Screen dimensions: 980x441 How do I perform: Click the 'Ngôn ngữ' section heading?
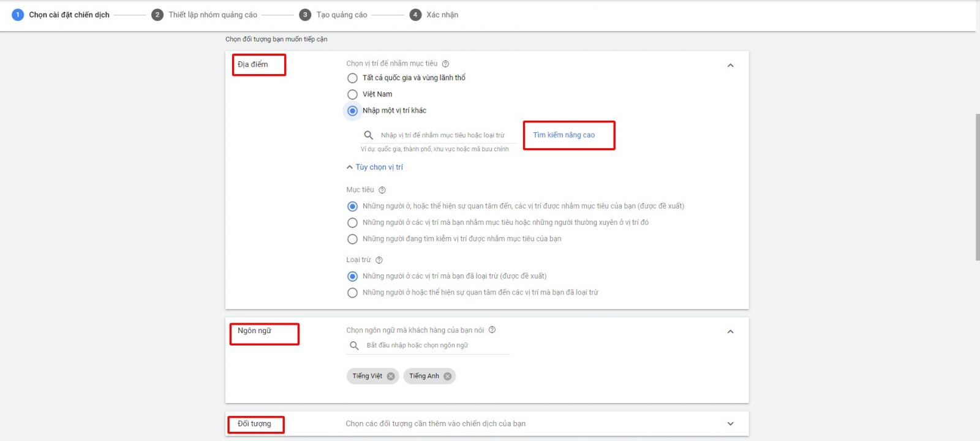[254, 331]
